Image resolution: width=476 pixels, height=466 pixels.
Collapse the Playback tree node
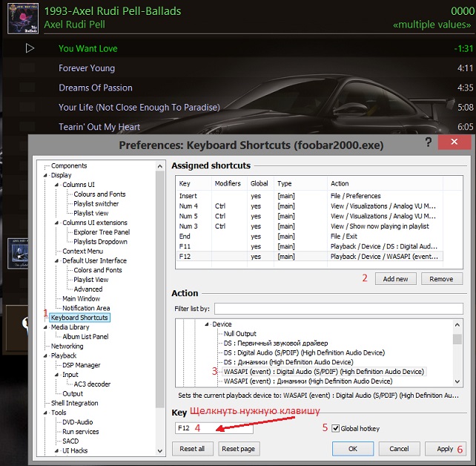pos(45,356)
